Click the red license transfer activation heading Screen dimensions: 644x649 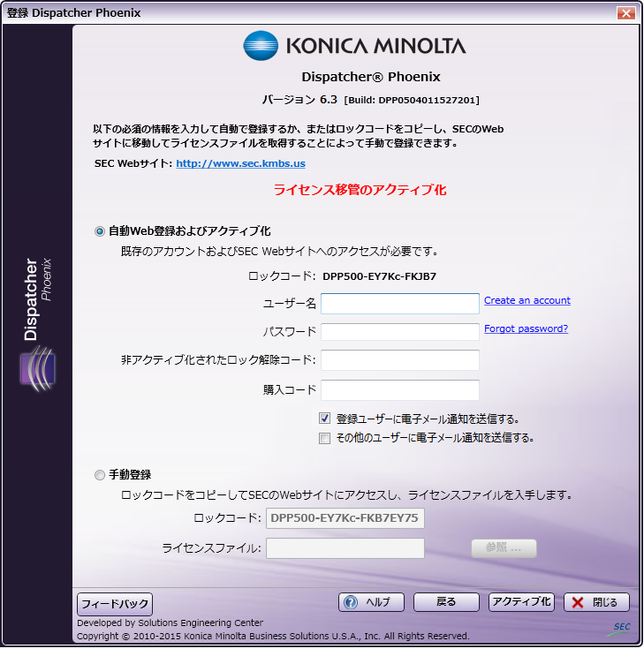pyautogui.click(x=360, y=190)
